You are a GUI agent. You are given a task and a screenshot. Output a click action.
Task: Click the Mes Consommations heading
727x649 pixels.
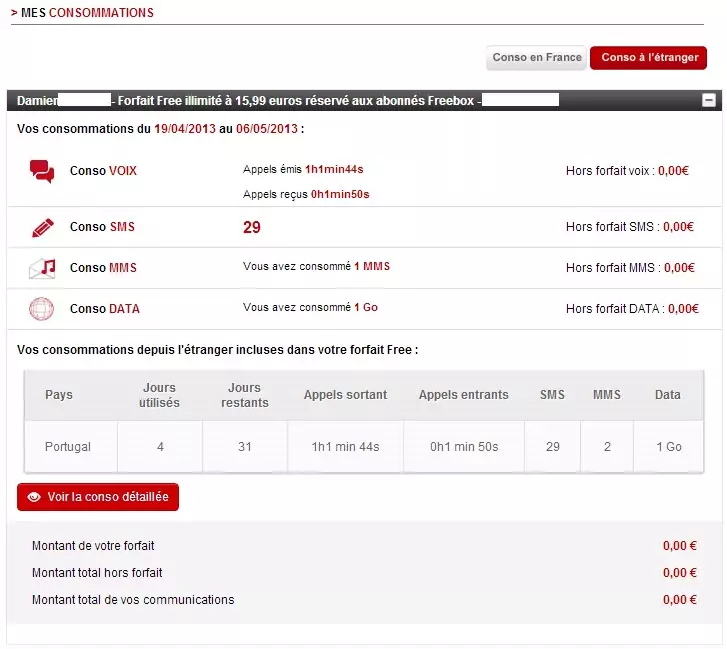[87, 13]
